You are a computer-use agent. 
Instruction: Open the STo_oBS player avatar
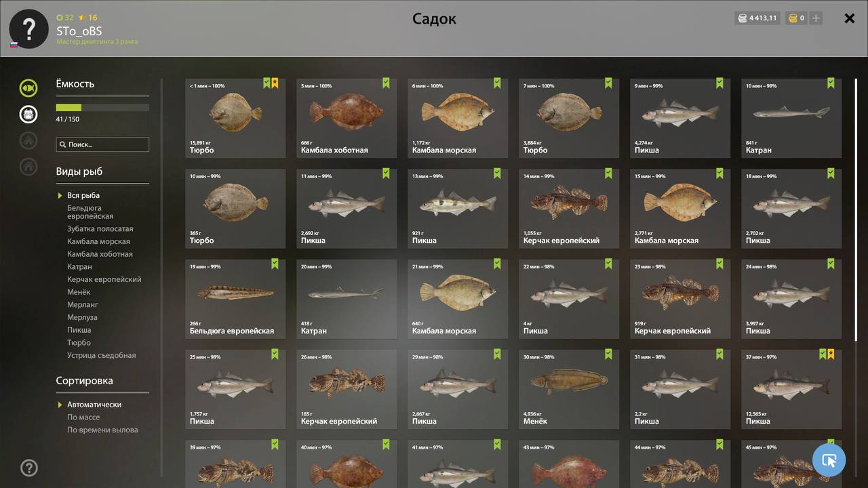(28, 29)
